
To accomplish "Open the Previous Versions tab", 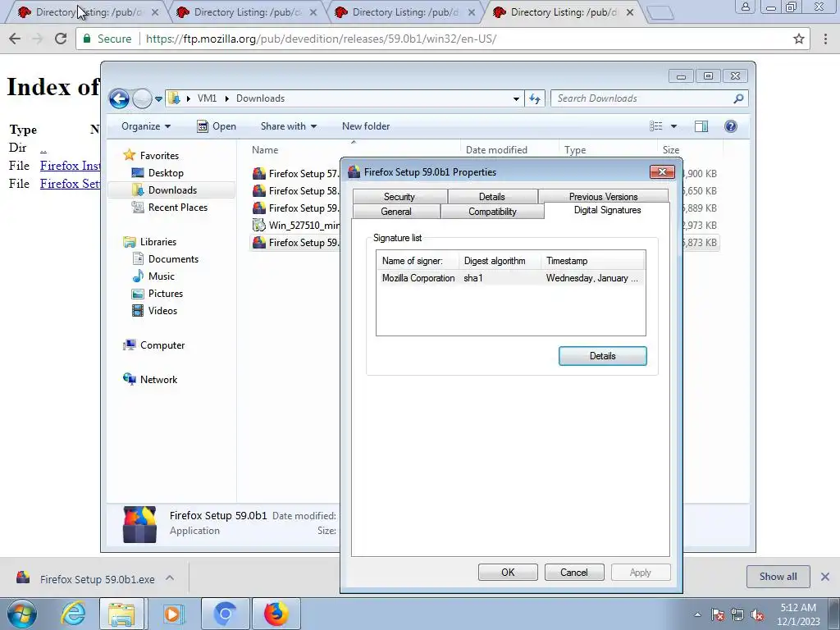I will [603, 197].
